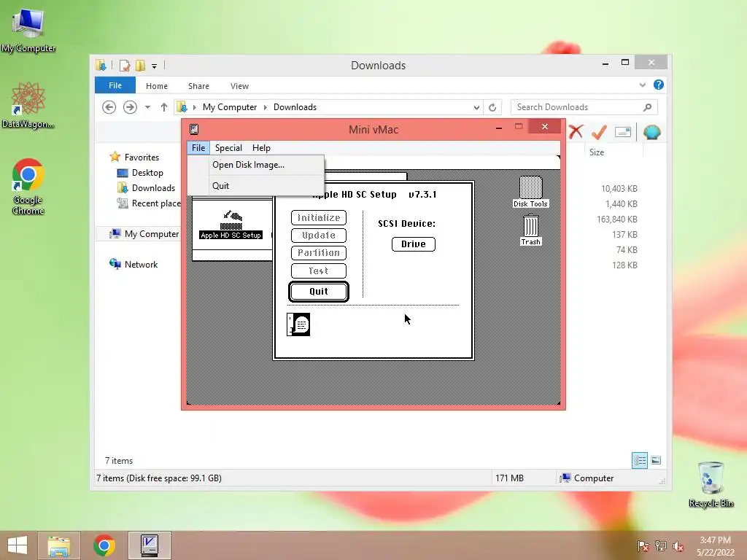Click the red X delete icon in Downloads toolbar
Image resolution: width=747 pixels, height=560 pixels.
click(x=576, y=132)
